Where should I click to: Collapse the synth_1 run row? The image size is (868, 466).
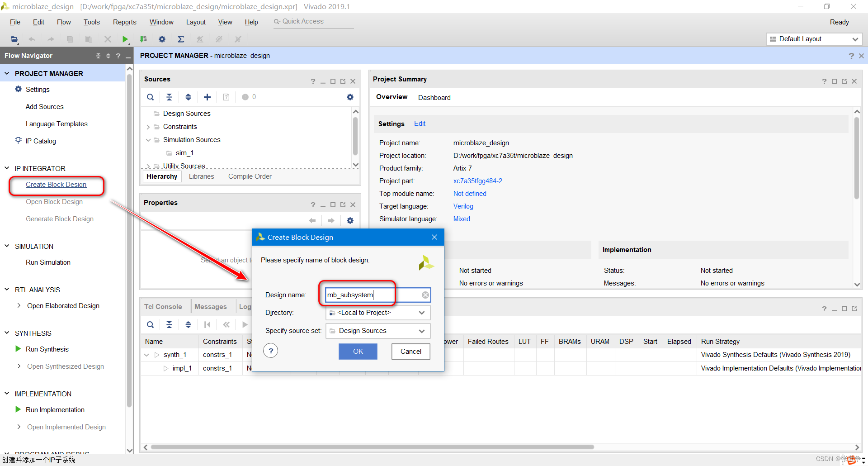[x=146, y=355]
